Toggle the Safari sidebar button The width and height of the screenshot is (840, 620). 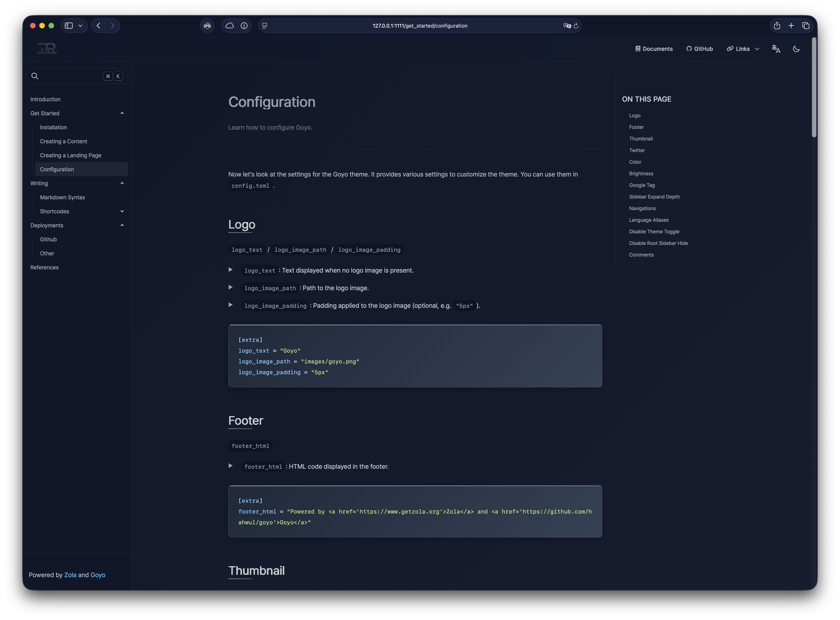(69, 26)
